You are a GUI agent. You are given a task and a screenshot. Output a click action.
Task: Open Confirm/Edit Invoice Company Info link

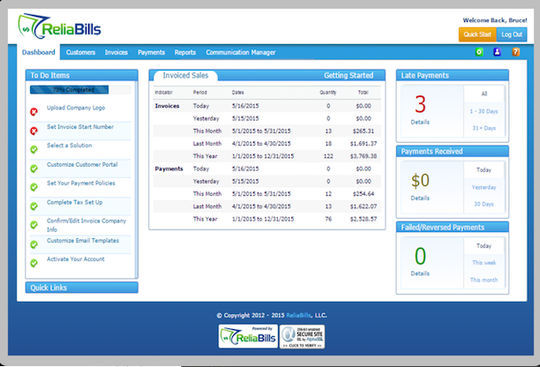click(x=86, y=225)
